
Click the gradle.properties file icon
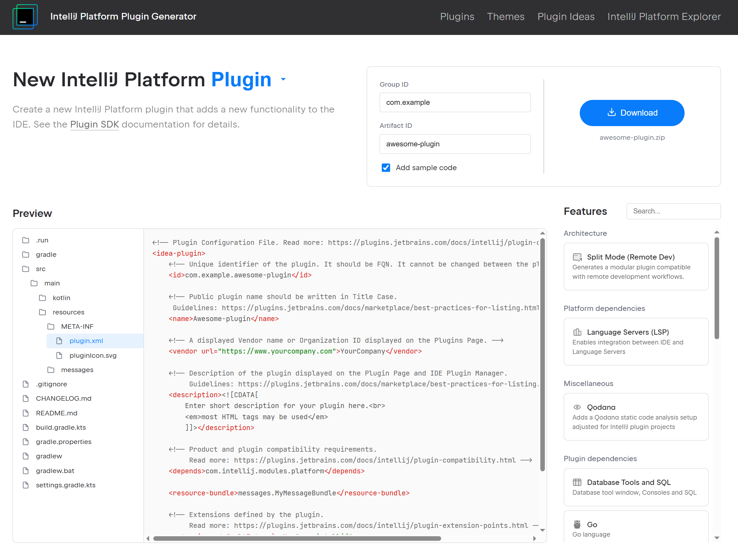click(x=26, y=442)
